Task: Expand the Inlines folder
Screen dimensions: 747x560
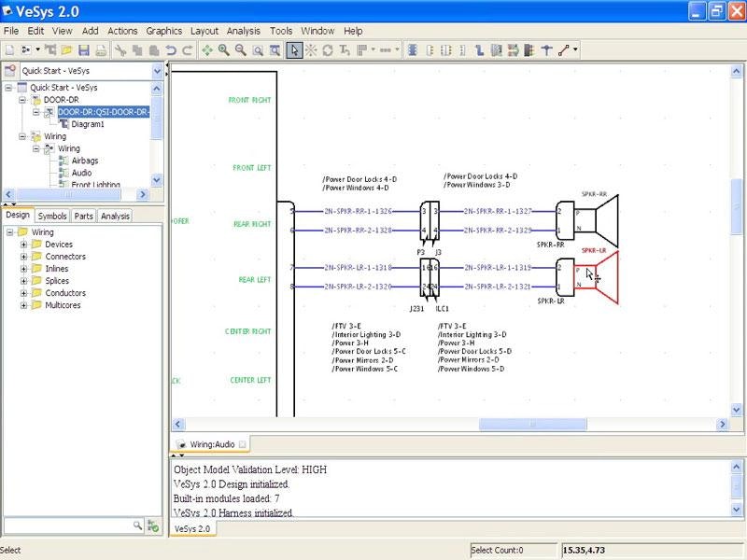Action: tap(23, 269)
